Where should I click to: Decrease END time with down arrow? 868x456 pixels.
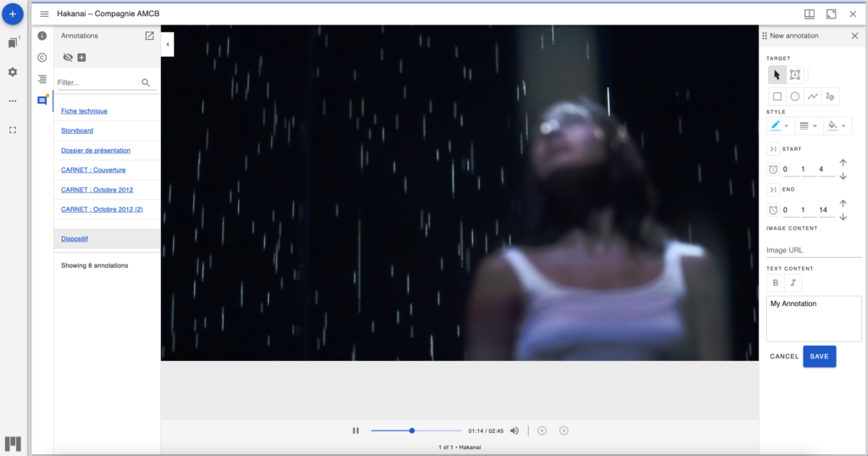pyautogui.click(x=843, y=217)
